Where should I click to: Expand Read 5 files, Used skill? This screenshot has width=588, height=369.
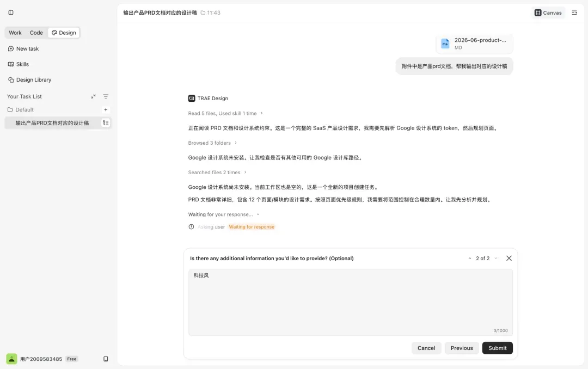click(225, 113)
